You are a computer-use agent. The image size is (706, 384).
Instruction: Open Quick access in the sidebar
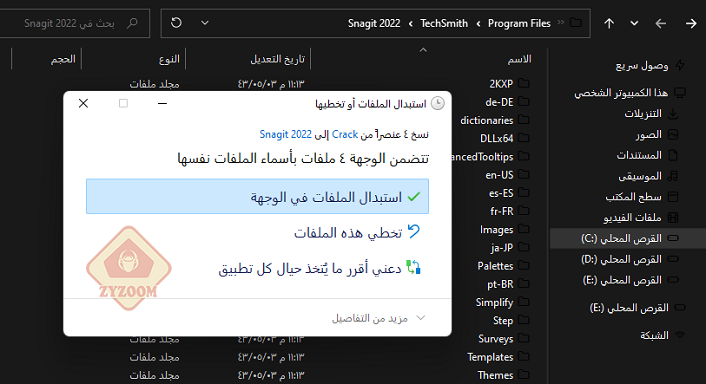[642, 66]
